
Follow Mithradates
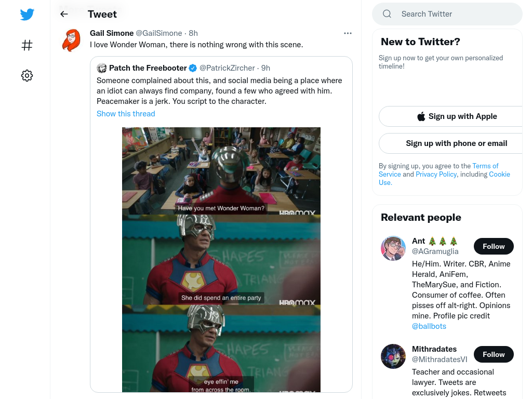tap(494, 354)
